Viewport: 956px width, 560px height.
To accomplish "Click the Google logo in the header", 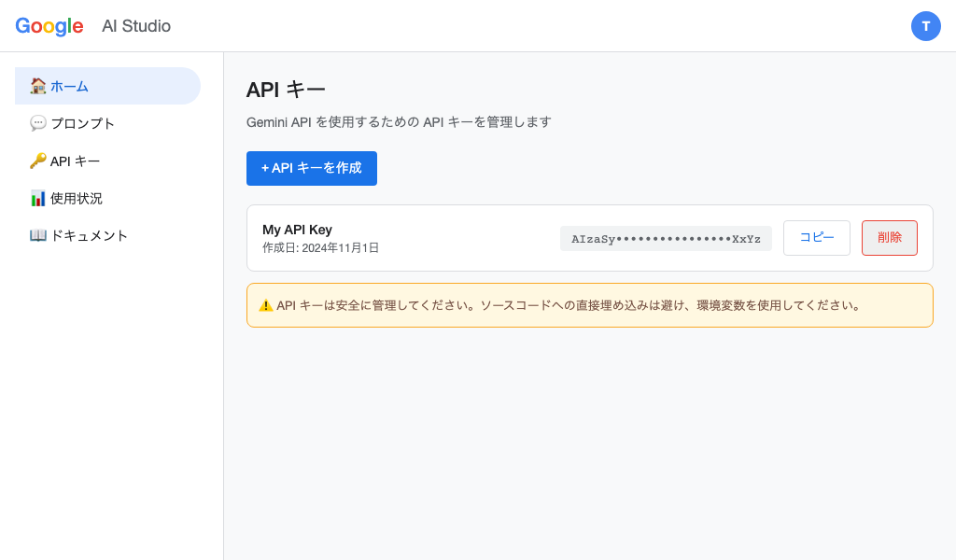I will [x=49, y=25].
